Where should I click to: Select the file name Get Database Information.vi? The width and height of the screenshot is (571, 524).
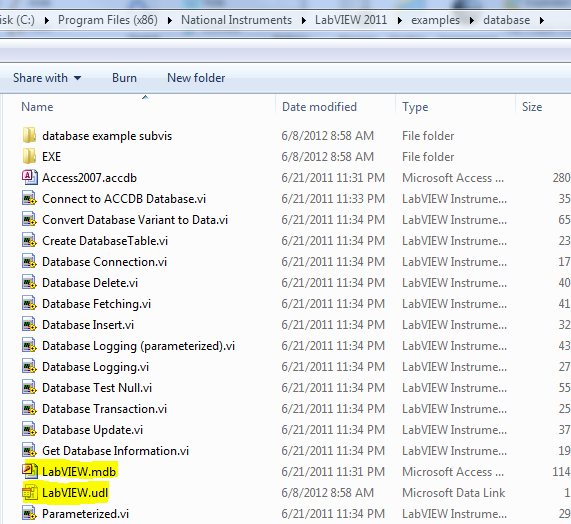coord(115,451)
